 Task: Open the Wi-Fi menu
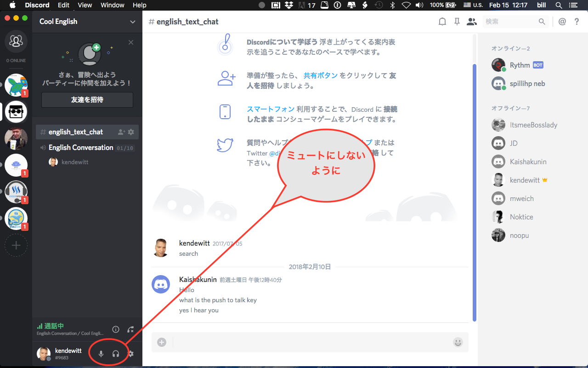pyautogui.click(x=406, y=5)
